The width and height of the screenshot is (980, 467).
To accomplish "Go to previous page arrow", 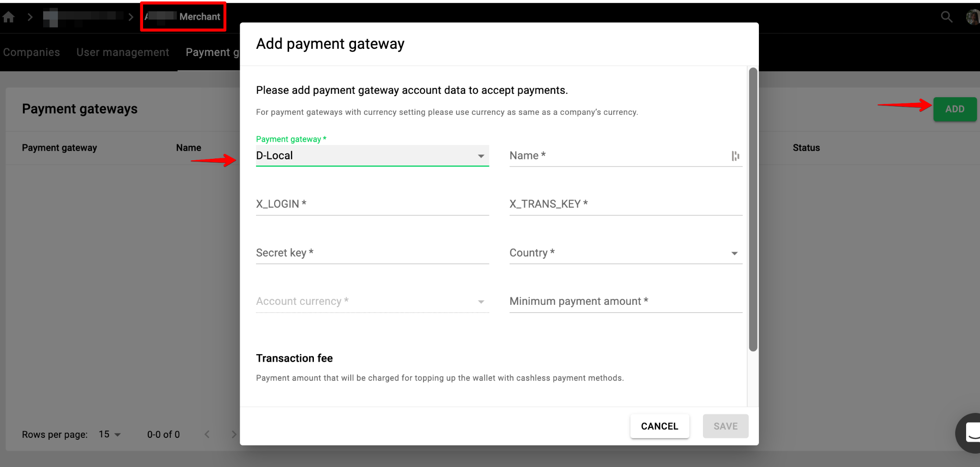I will point(207,434).
